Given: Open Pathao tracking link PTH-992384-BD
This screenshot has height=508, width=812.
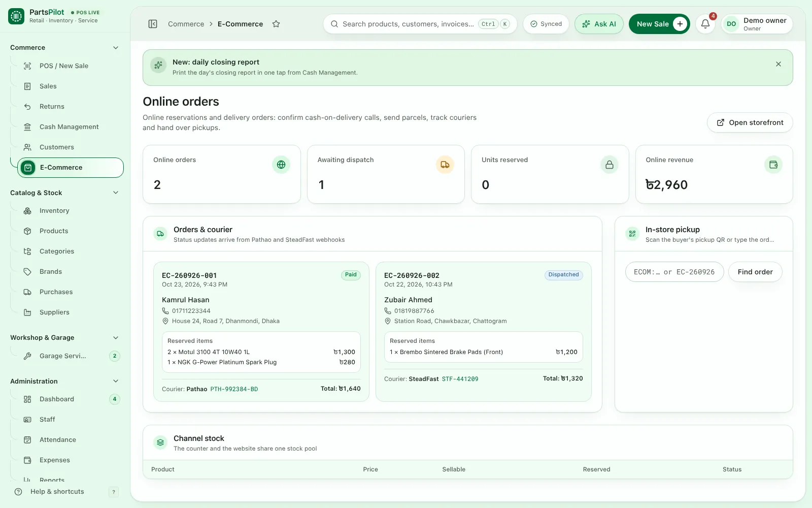Looking at the screenshot, I should tap(234, 389).
